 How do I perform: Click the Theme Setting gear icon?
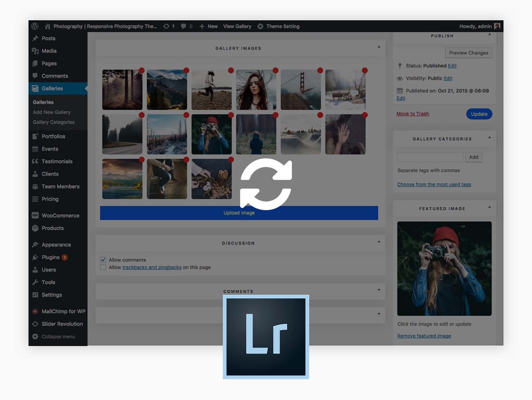tap(260, 26)
